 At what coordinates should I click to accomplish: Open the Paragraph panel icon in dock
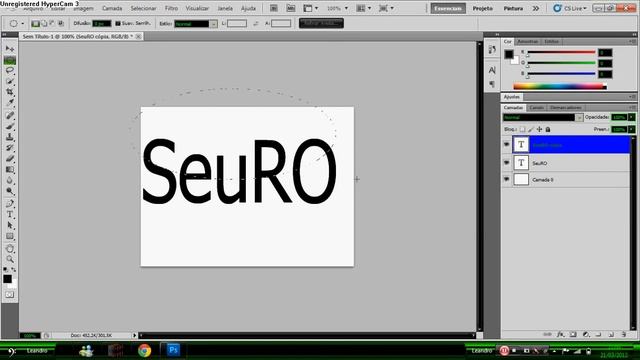[492, 84]
